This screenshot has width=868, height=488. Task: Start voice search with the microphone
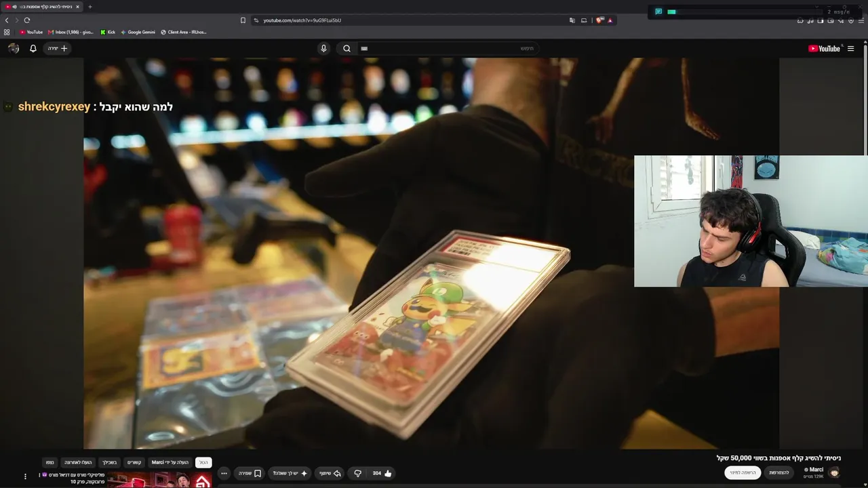click(323, 48)
